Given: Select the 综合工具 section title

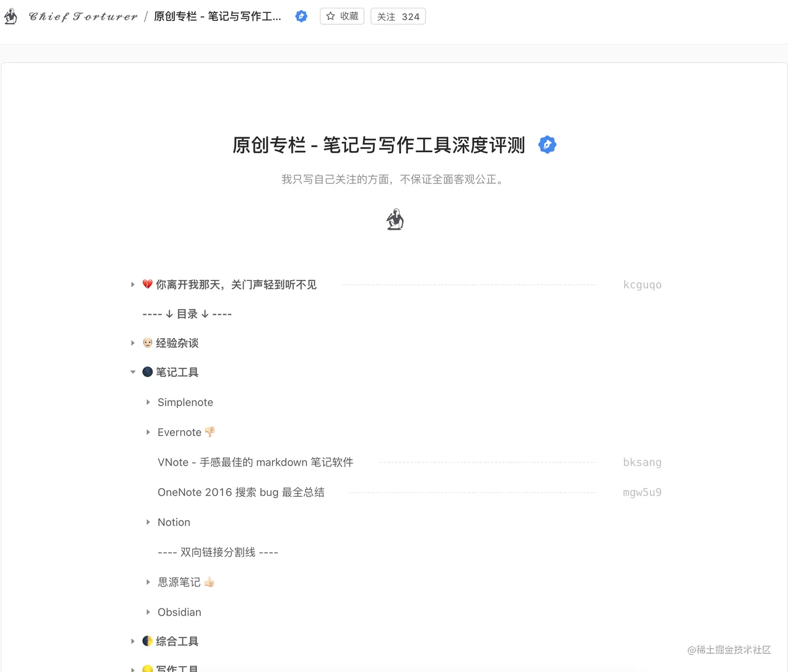Looking at the screenshot, I should click(x=177, y=641).
